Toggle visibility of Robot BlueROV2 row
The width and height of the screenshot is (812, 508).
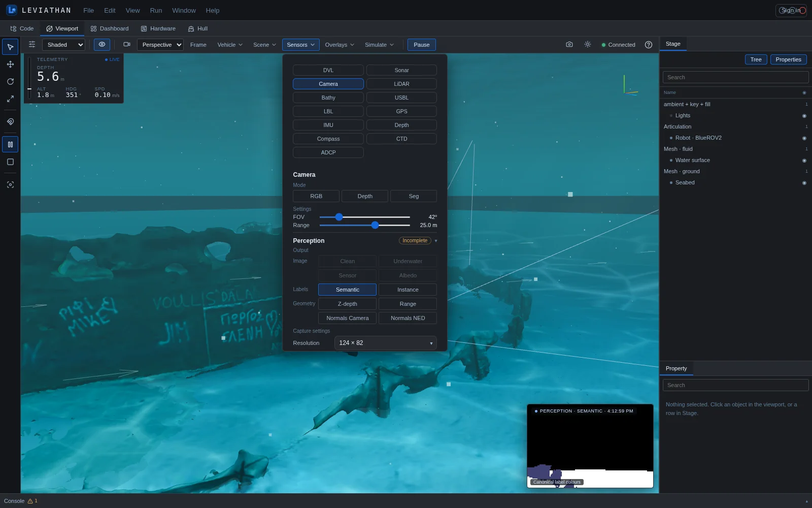coord(804,138)
